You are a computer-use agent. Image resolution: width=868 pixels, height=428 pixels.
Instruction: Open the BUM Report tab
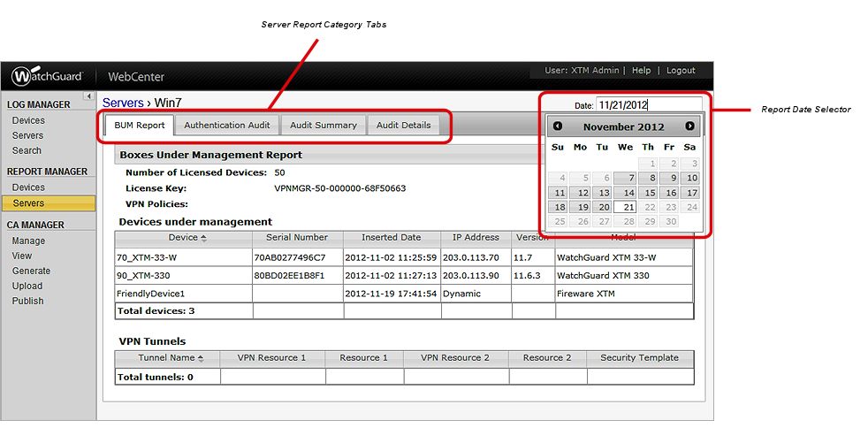tap(140, 126)
